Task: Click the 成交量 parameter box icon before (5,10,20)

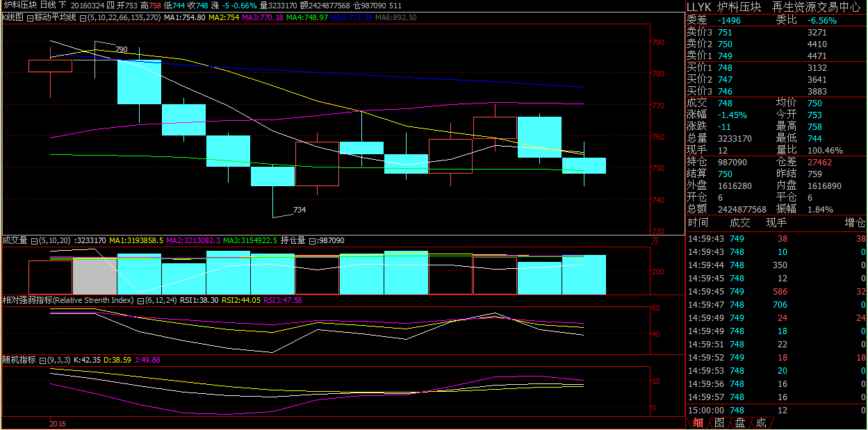Action: click(34, 241)
